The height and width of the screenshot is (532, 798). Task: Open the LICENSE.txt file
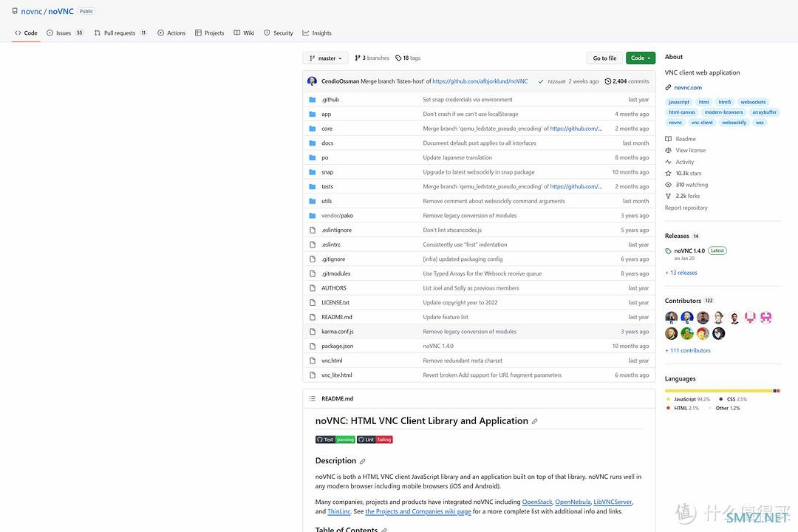(x=335, y=303)
